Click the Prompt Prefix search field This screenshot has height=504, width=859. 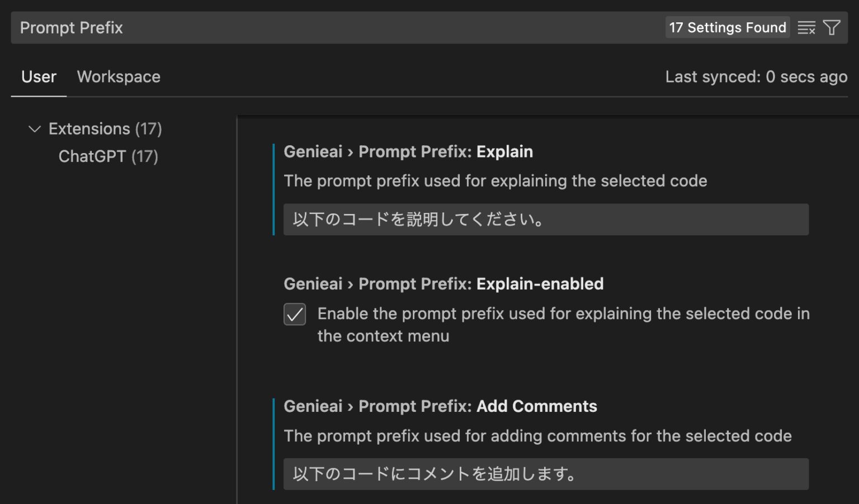pyautogui.click(x=224, y=27)
